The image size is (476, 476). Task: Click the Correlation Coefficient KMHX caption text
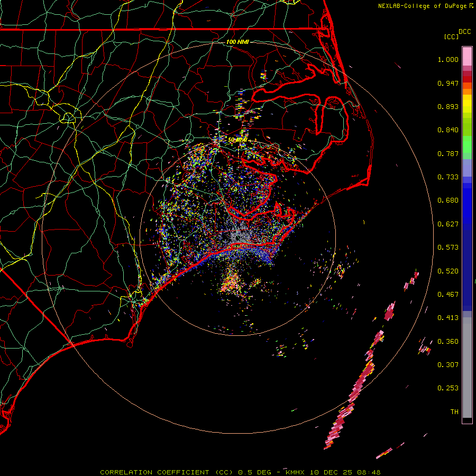tap(240, 472)
